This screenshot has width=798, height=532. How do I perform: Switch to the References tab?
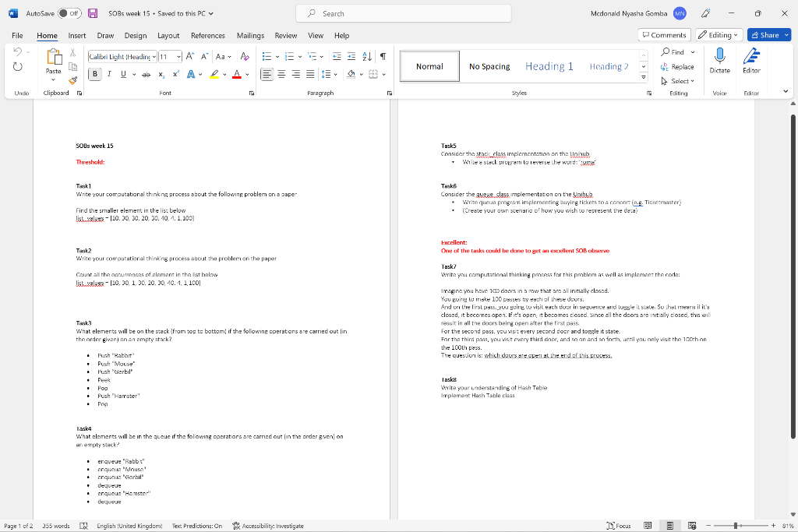tap(207, 36)
